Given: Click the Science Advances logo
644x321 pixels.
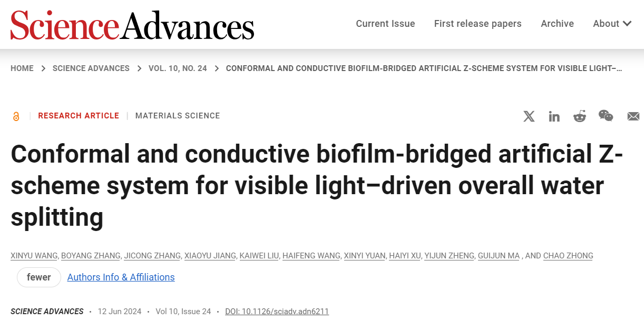Looking at the screenshot, I should click(x=132, y=24).
